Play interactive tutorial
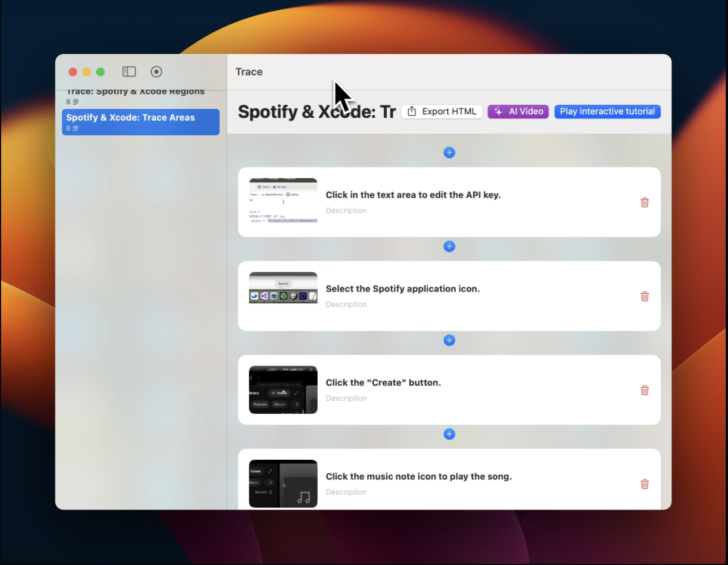Screen dimensions: 728x565 tap(607, 112)
